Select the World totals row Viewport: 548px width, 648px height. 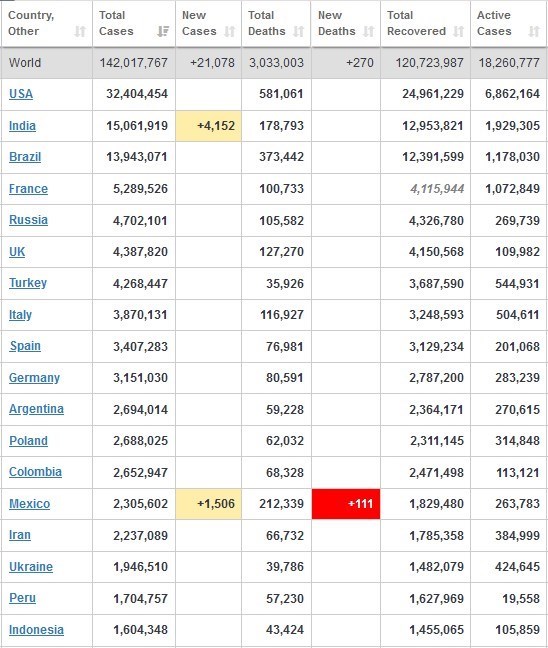coord(274,63)
